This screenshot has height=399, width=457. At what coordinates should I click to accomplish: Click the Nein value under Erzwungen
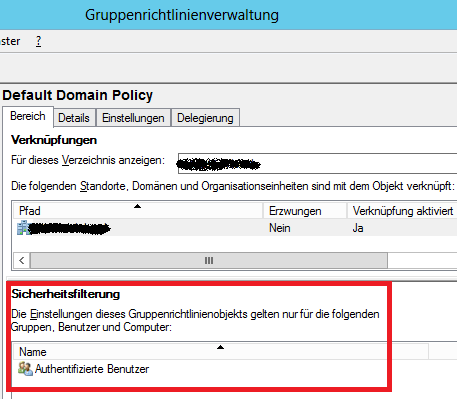tap(280, 228)
